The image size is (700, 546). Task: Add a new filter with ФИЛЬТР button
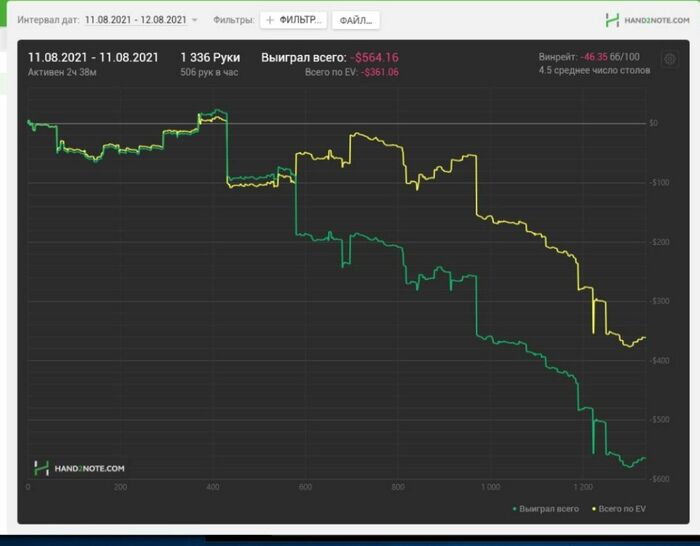294,20
